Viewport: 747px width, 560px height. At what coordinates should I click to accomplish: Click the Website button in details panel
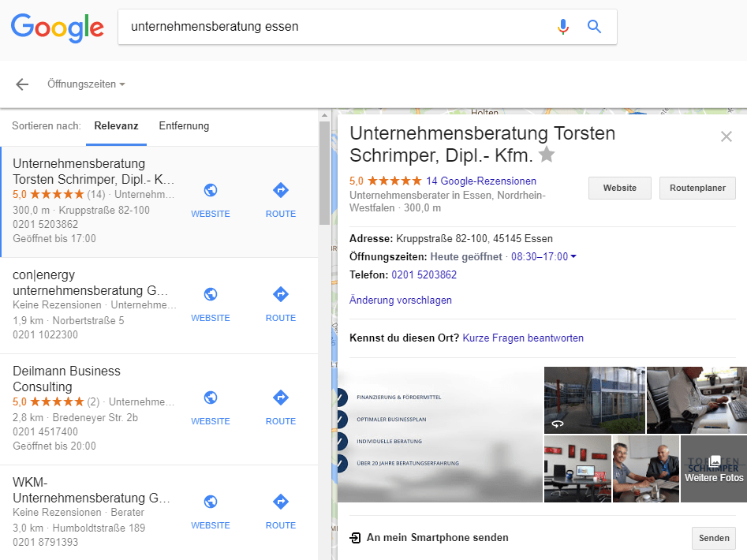click(620, 188)
